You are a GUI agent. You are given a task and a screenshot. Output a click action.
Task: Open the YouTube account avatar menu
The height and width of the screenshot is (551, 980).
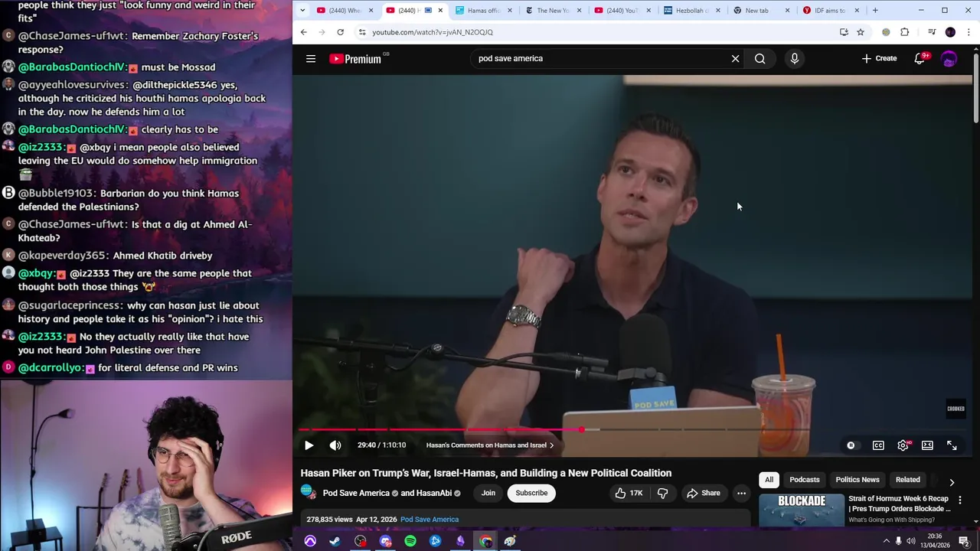(x=949, y=58)
